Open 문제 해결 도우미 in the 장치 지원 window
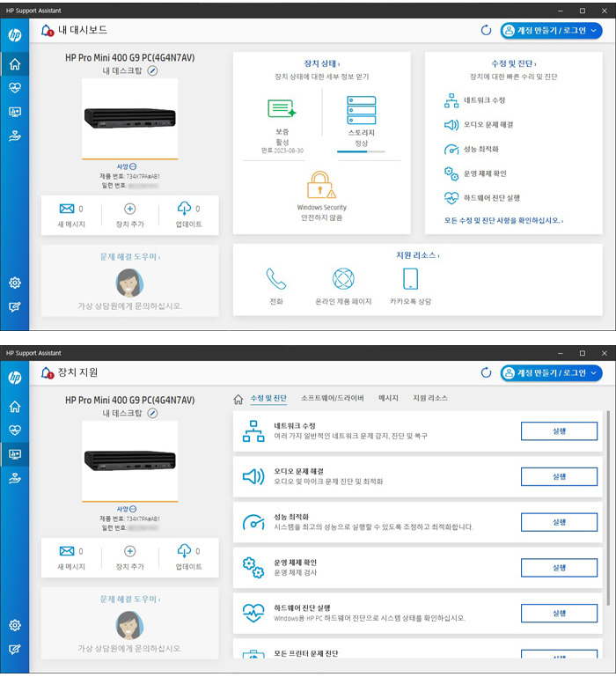 pos(130,599)
